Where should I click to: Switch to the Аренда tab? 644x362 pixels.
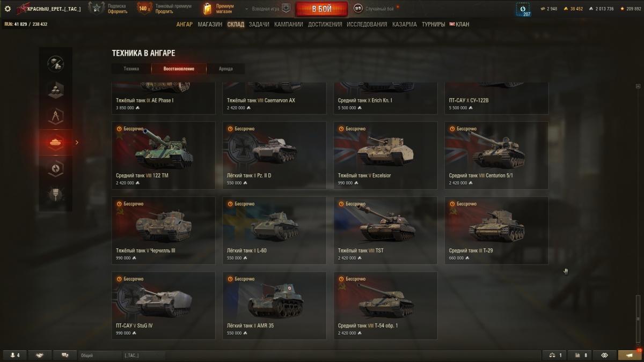click(x=226, y=69)
